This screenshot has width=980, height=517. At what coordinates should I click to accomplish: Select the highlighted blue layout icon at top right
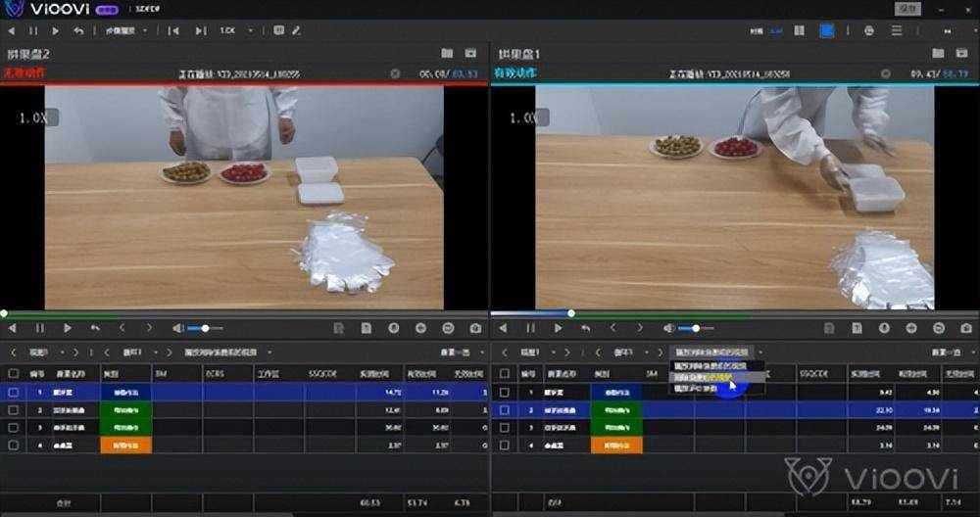[x=826, y=30]
